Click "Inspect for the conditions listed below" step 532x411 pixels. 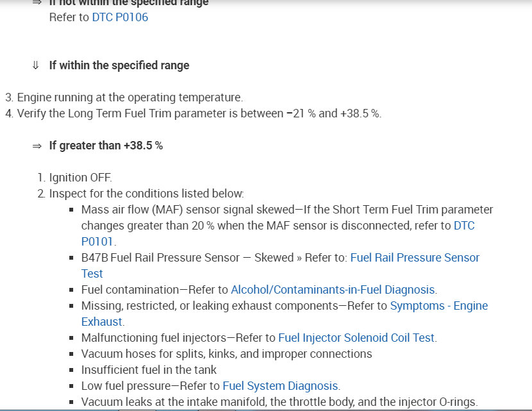point(146,194)
